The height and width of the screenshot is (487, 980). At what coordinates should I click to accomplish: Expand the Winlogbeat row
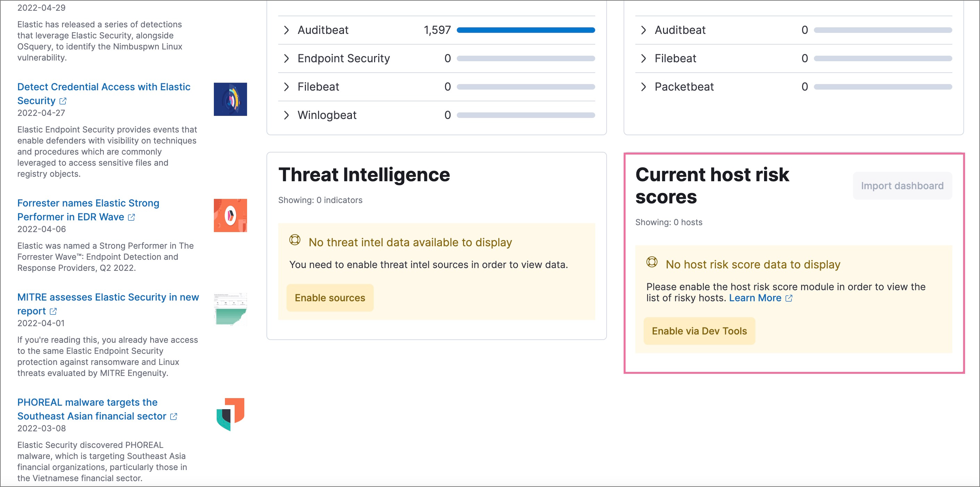click(287, 115)
